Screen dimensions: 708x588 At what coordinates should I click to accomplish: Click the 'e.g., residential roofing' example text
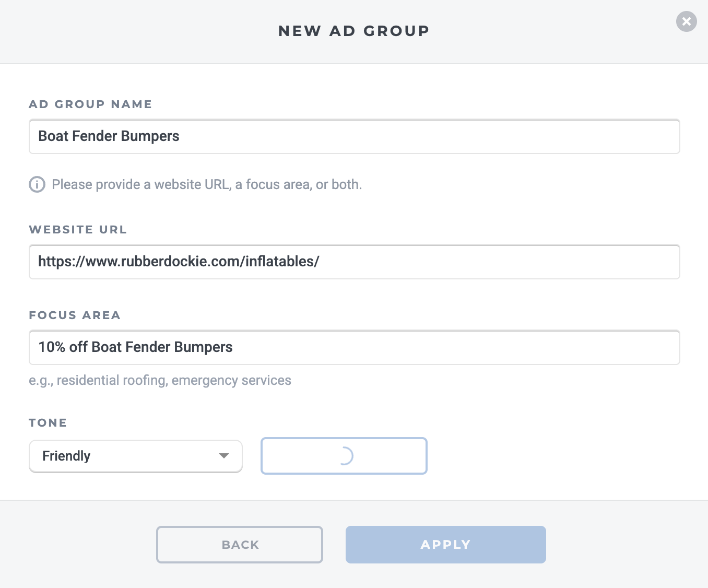click(160, 380)
